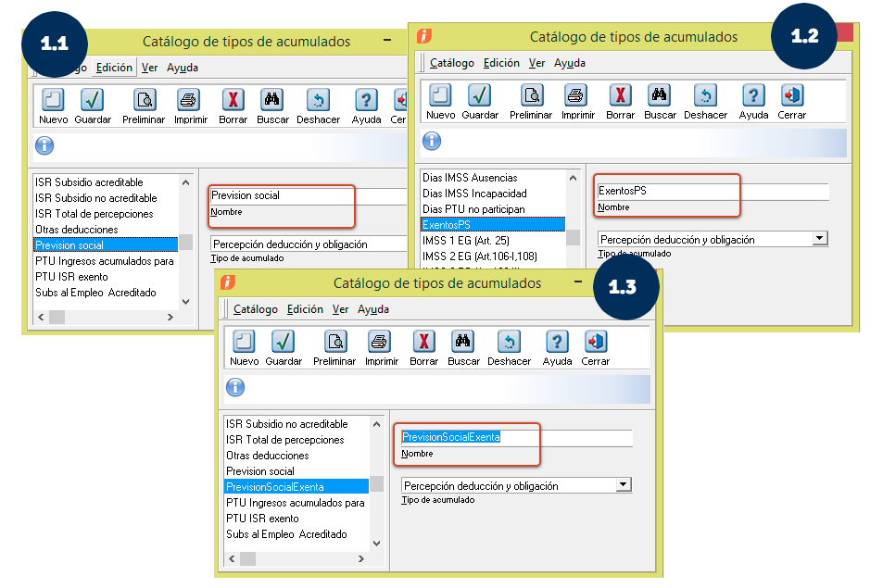Select Otras deducciones in window 1.3 list

coord(296,456)
